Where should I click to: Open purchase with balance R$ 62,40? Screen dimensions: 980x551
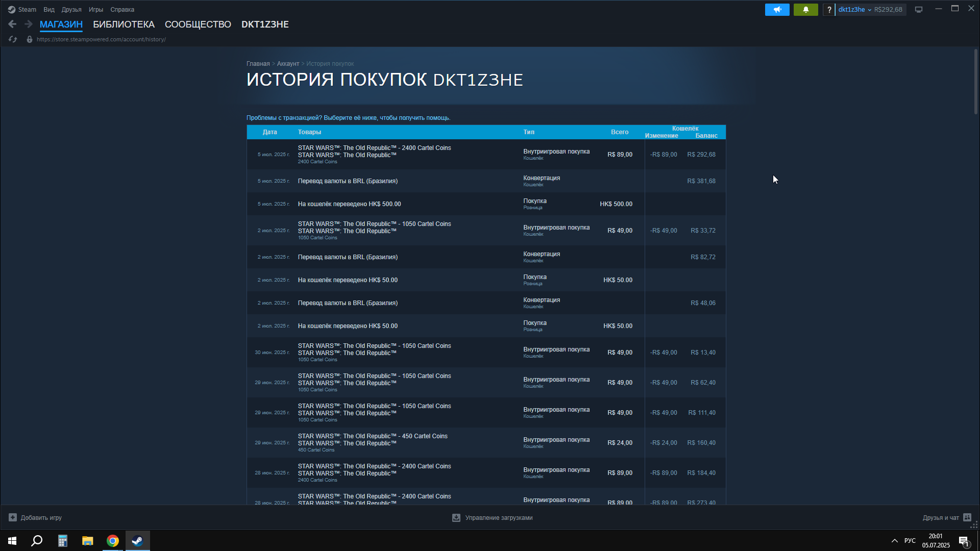click(486, 383)
